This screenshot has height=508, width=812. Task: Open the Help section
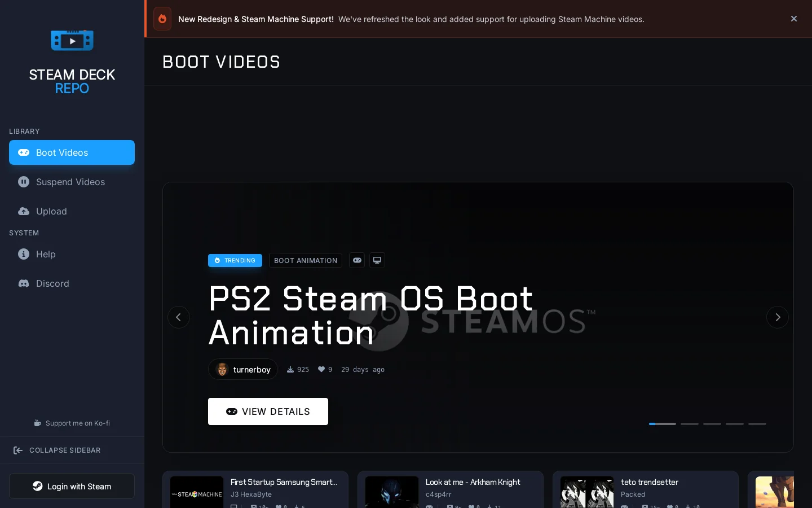(x=72, y=254)
